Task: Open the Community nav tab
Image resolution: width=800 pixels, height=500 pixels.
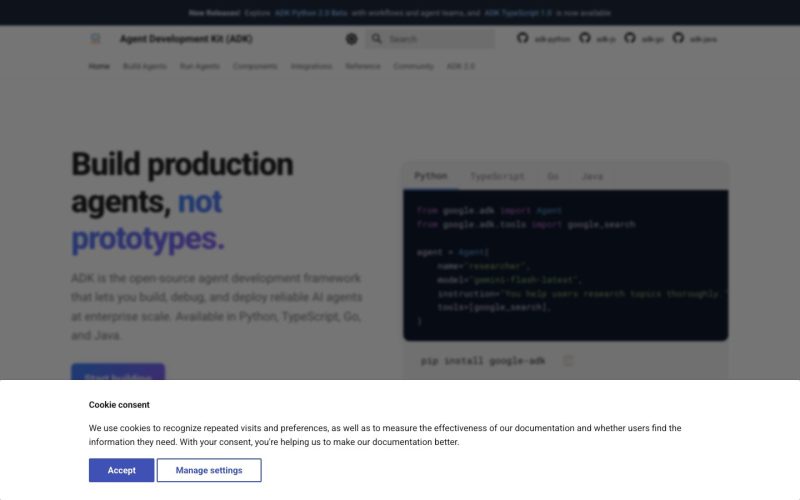Action: pos(413,66)
